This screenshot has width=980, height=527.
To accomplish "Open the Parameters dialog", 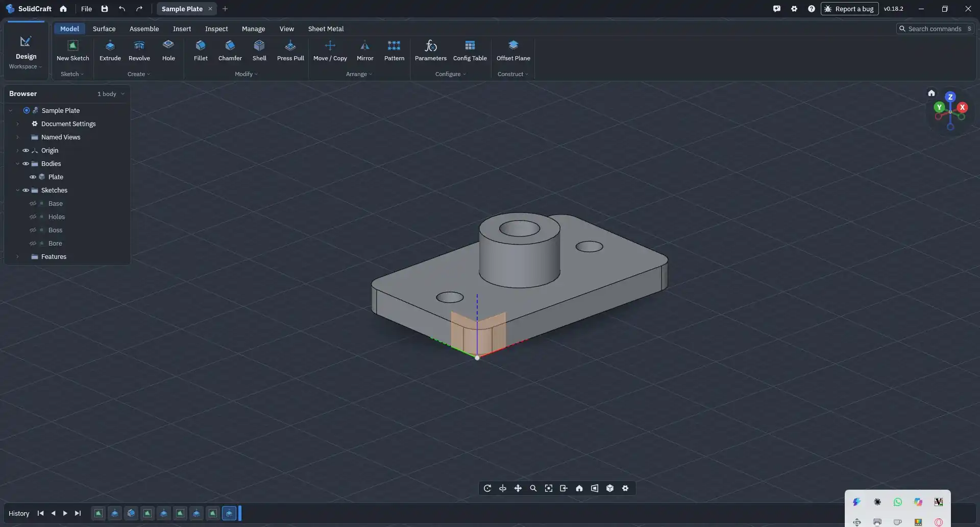I will click(x=430, y=51).
